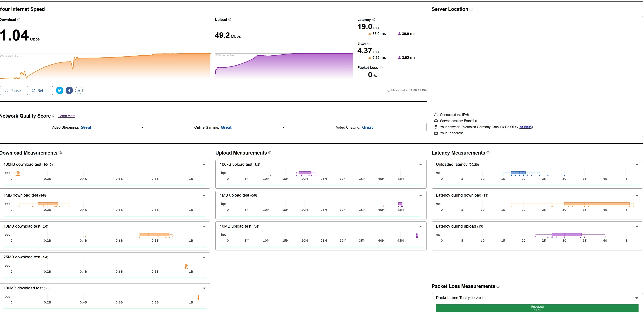
Task: Expand the 1MB upload test panel
Action: 420,196
